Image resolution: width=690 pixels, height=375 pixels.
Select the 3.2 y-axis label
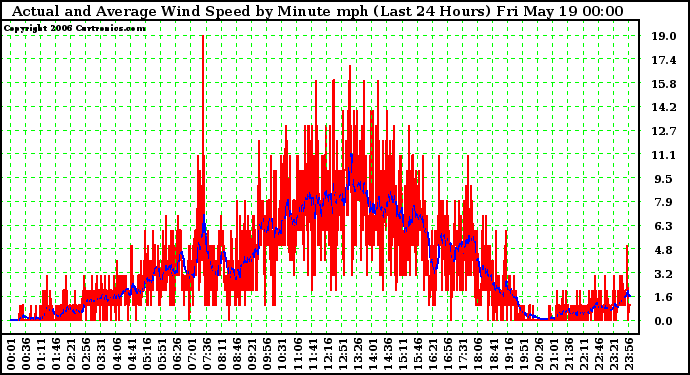click(x=664, y=274)
